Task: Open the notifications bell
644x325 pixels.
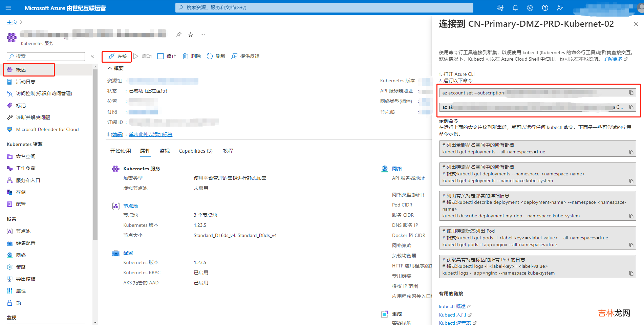Action: point(515,8)
